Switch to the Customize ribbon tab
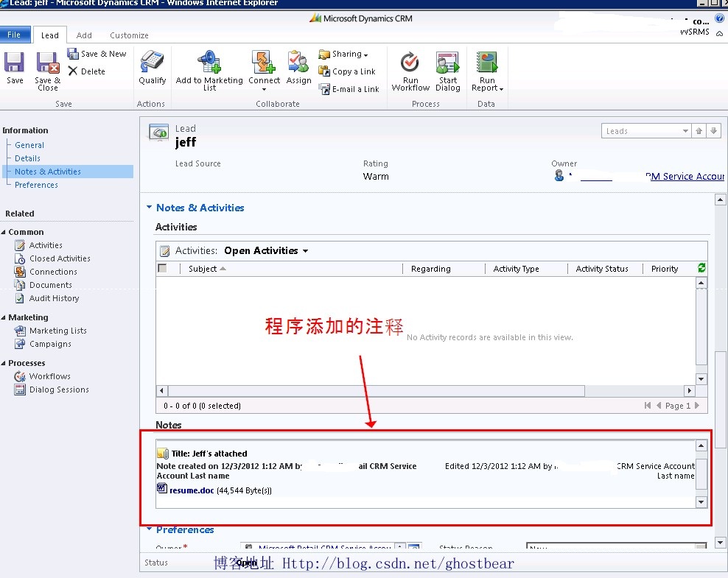This screenshot has width=728, height=578. click(129, 35)
